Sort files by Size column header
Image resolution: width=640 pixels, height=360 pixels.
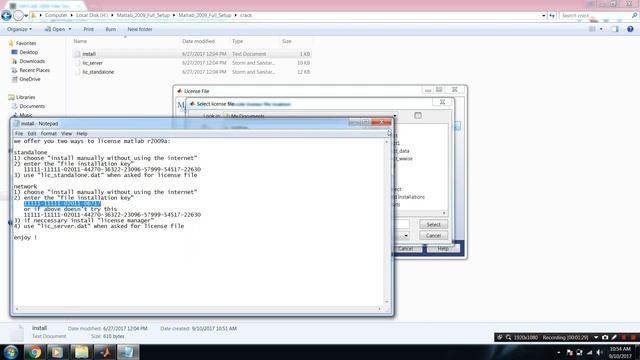pyautogui.click(x=287, y=41)
